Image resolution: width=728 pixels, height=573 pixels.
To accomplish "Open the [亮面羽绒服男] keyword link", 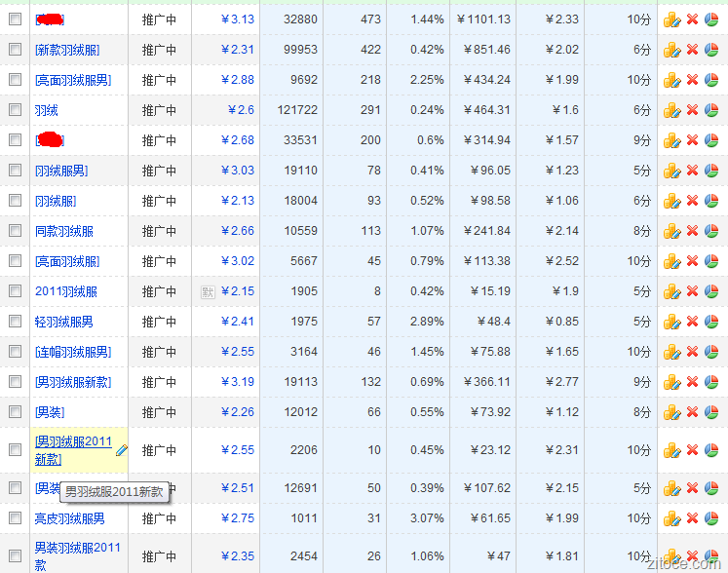I will click(x=73, y=80).
